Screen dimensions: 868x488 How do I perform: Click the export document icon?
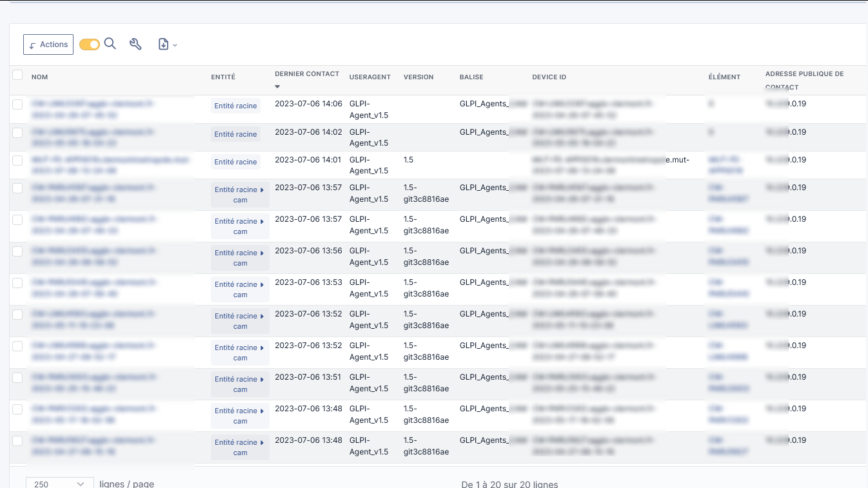click(163, 44)
